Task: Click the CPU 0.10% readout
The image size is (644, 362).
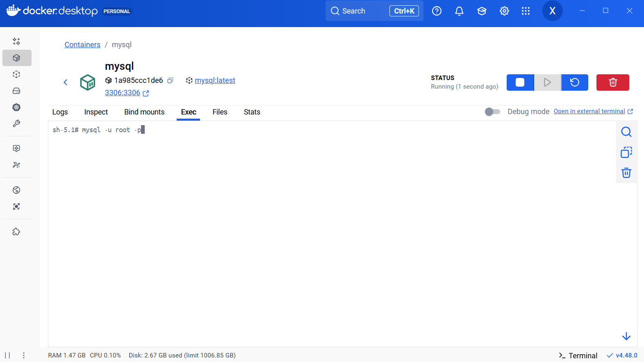Action: tap(105, 355)
